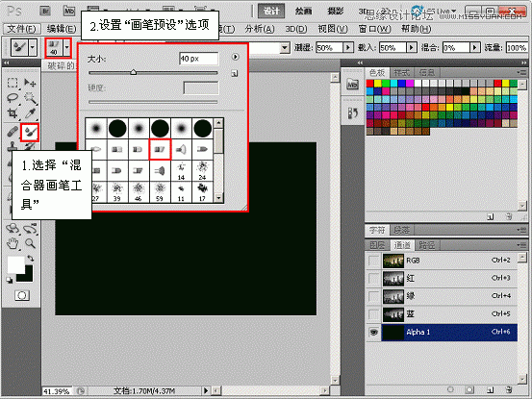The width and height of the screenshot is (532, 399).
Task: Open Mini Bridge panel icon in dock
Action: [x=352, y=84]
